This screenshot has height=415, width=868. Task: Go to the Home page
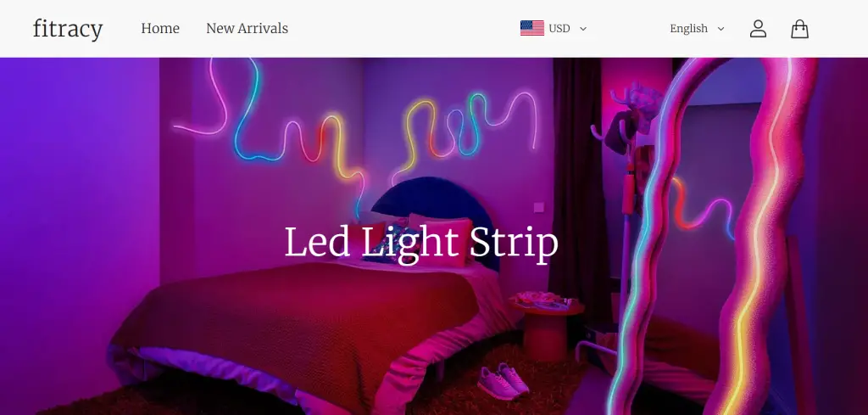pos(160,28)
